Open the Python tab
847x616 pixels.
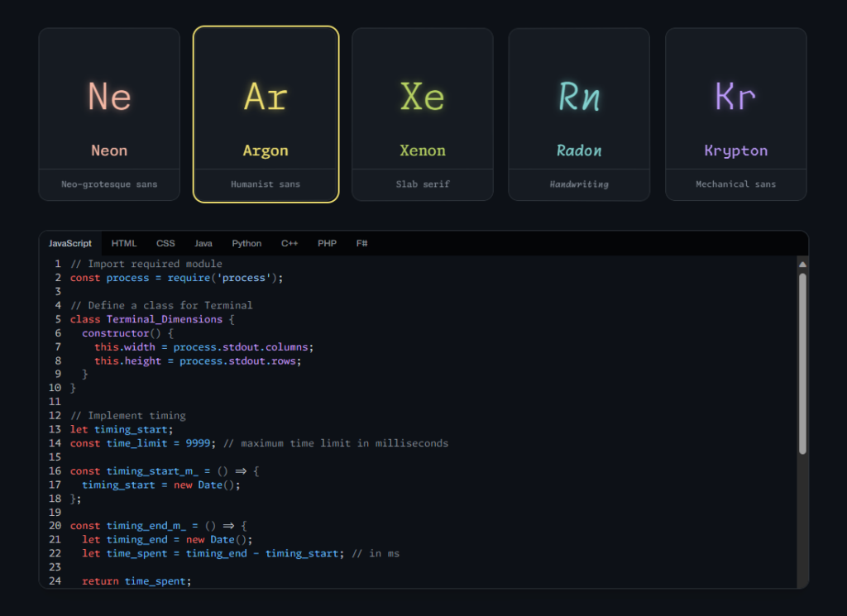[246, 243]
